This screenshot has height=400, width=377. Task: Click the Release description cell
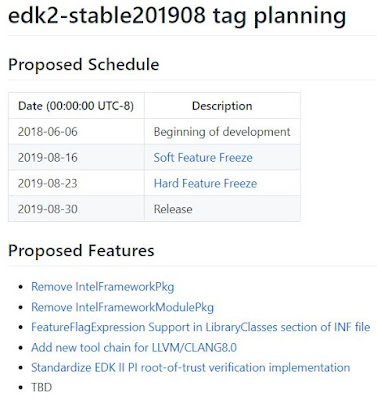click(222, 209)
